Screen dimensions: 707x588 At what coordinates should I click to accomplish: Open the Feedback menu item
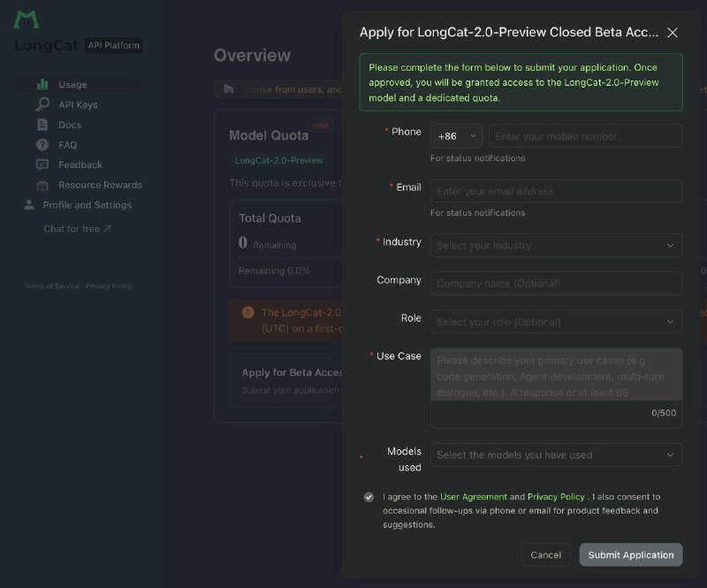click(x=79, y=164)
